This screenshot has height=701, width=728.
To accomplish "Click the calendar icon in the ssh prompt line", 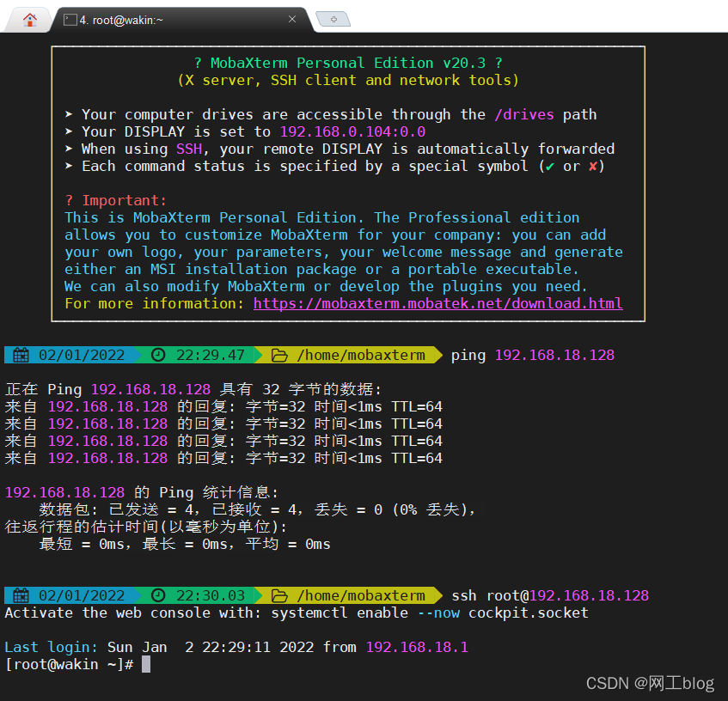I will tap(21, 595).
